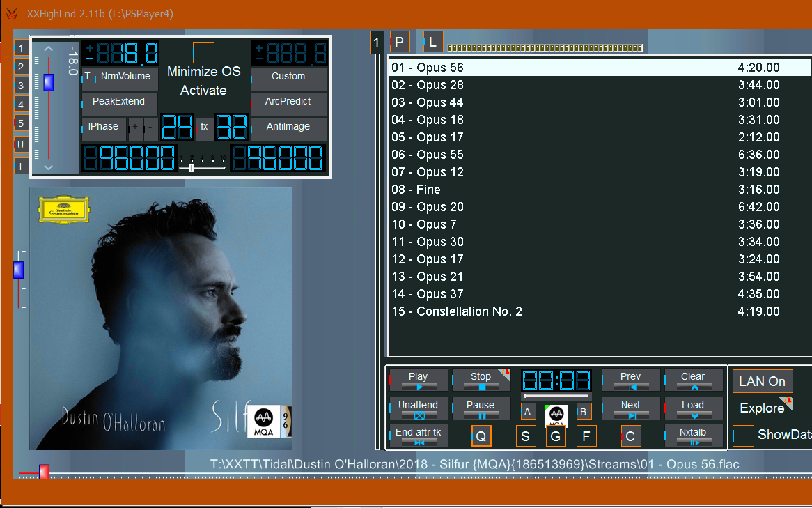Click the track progress bar under time display
Screen dimensions: 812x508
(556, 396)
